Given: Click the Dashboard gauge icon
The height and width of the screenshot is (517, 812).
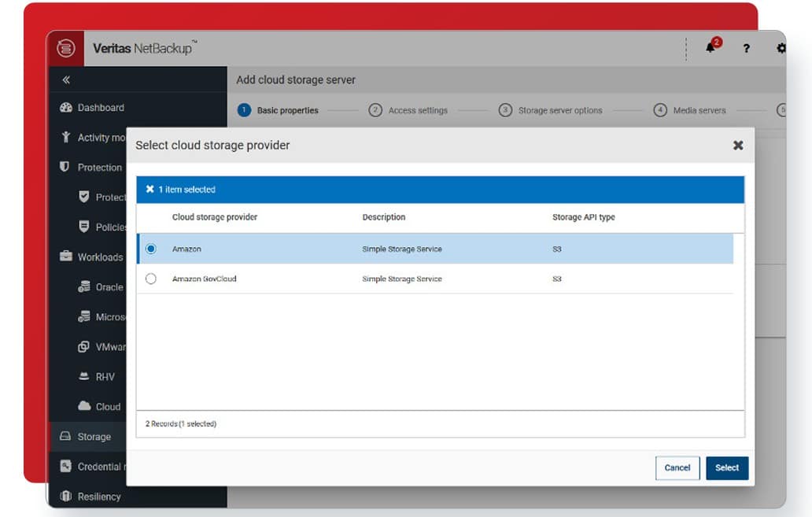Looking at the screenshot, I should [66, 108].
